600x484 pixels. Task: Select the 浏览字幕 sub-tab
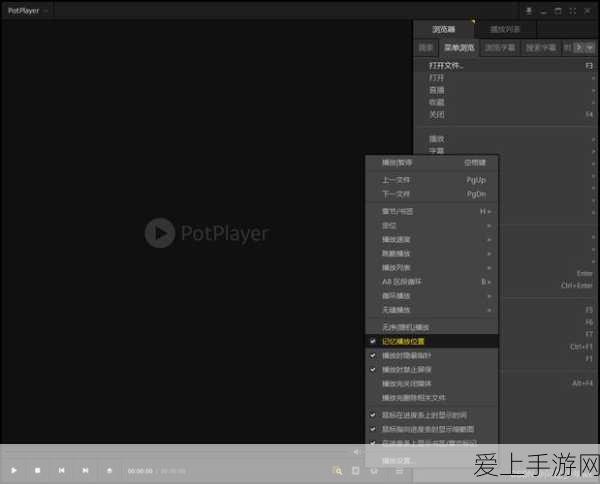click(x=500, y=47)
